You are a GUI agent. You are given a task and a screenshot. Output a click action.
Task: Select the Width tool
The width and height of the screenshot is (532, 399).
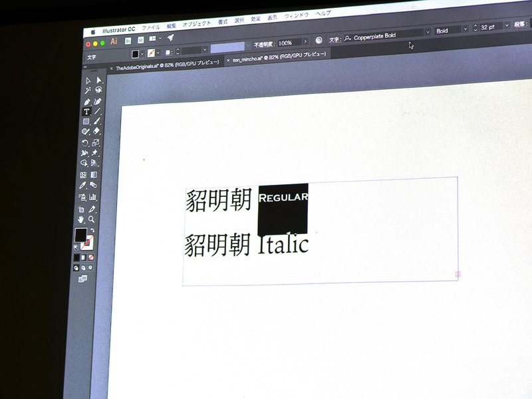(84, 153)
